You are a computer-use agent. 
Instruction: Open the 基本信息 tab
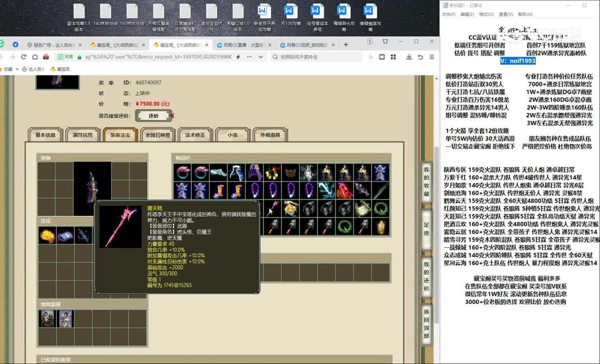point(46,135)
